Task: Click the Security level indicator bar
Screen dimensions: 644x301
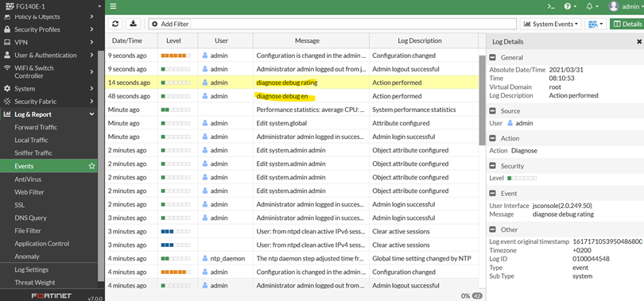Action: click(522, 178)
